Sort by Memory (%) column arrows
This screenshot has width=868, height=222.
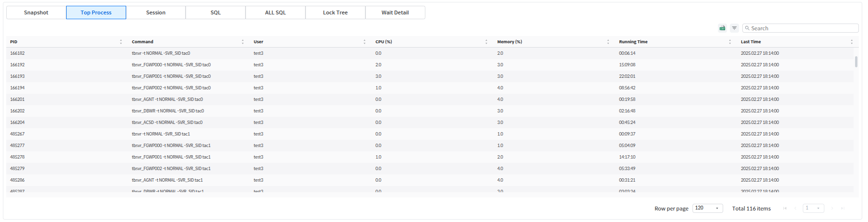pyautogui.click(x=608, y=42)
